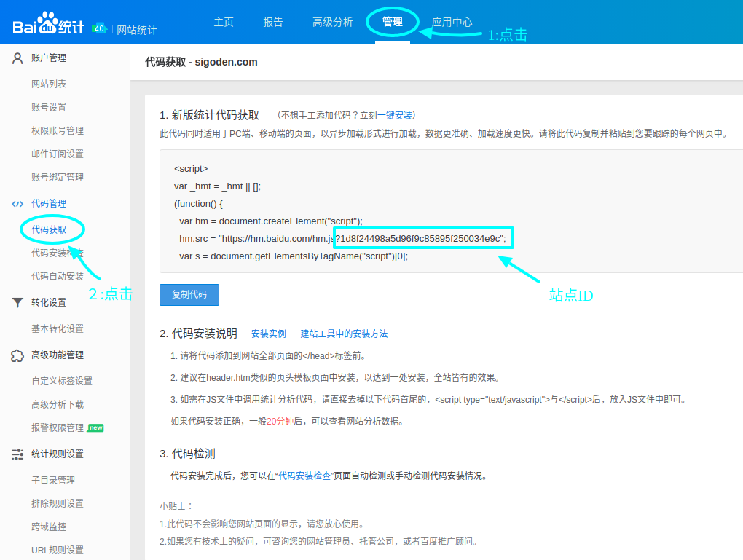Open the 高级分析 tab
Screen dimensions: 743x560
click(x=333, y=23)
